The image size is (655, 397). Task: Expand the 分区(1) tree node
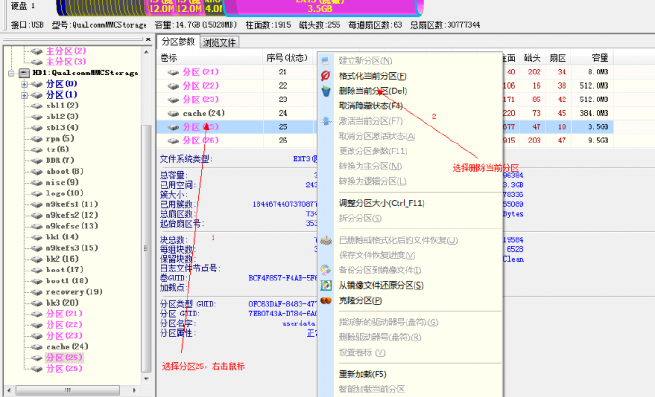click(24, 95)
